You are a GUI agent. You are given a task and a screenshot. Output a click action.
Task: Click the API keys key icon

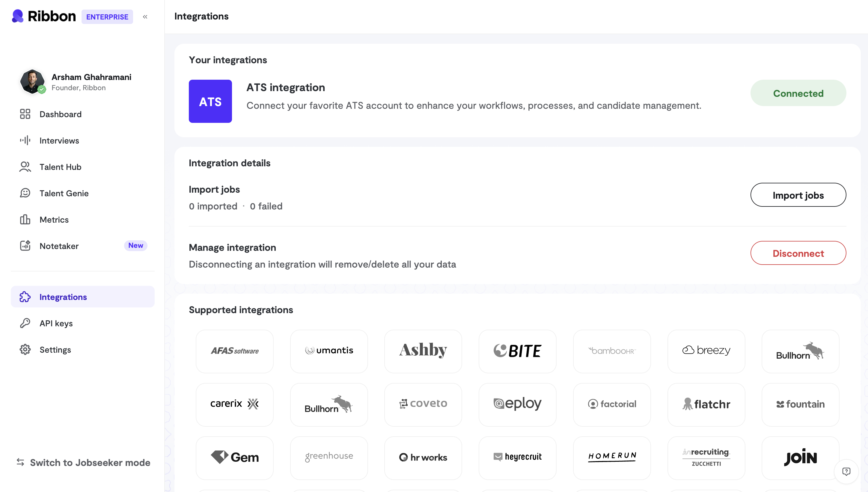(25, 323)
